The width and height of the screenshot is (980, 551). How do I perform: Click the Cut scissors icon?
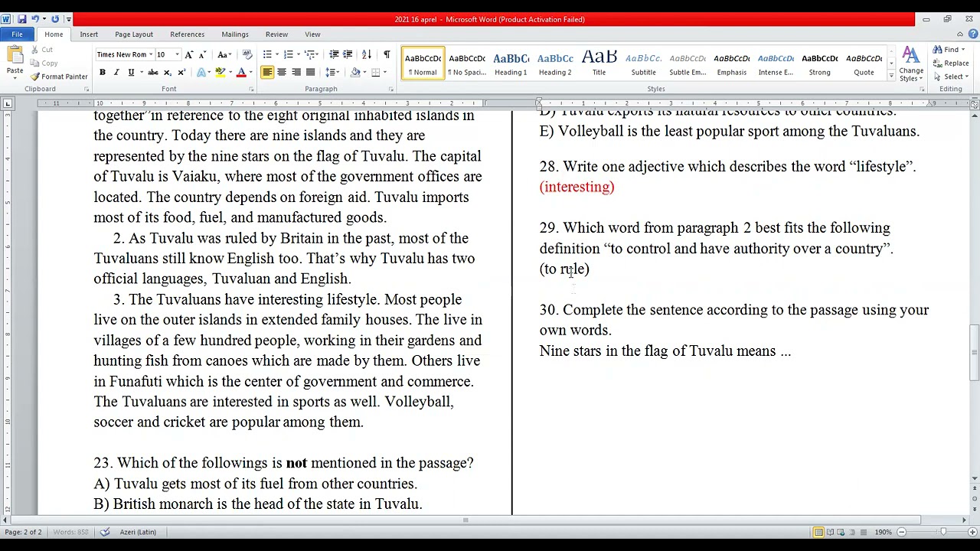[x=35, y=50]
